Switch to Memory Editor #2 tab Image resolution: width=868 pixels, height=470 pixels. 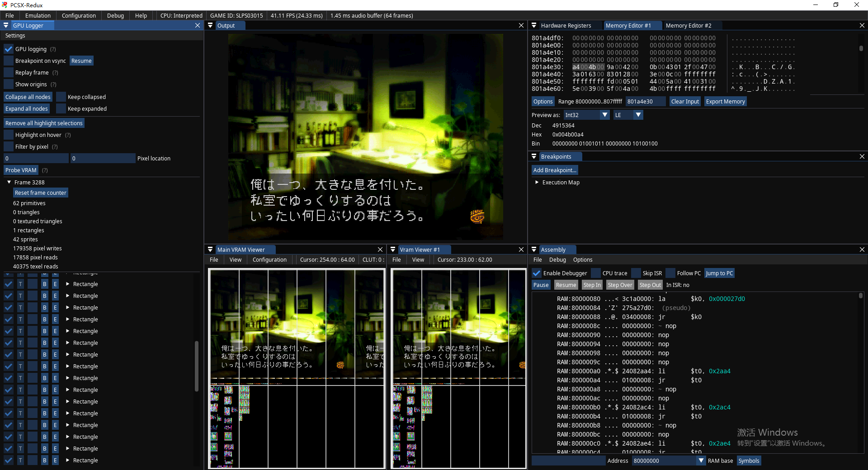689,26
